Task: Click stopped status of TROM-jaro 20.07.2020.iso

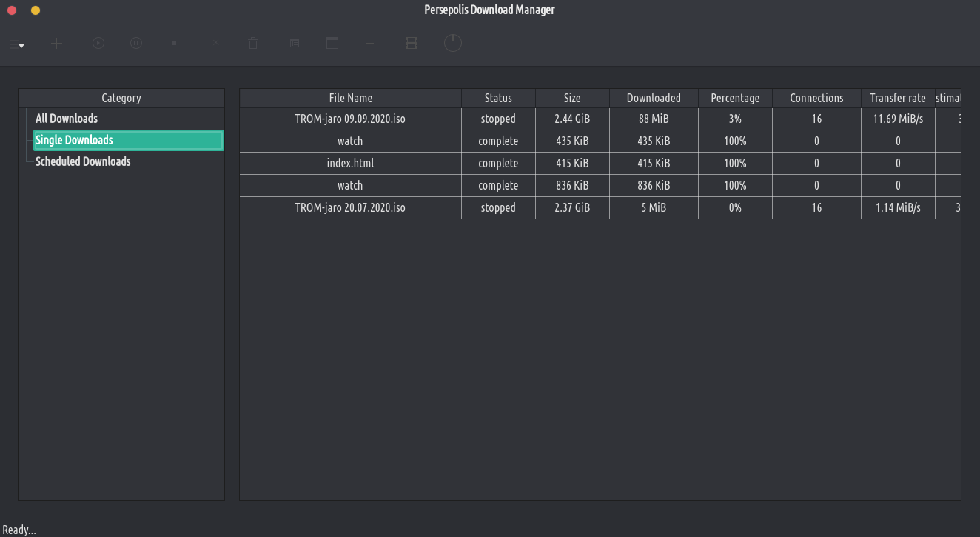Action: click(498, 207)
